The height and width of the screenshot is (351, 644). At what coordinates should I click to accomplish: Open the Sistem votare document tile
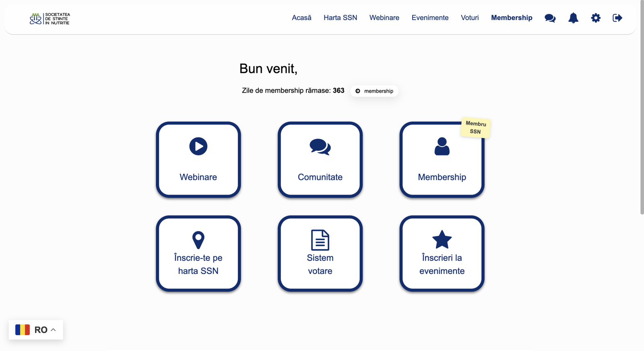[x=320, y=253]
